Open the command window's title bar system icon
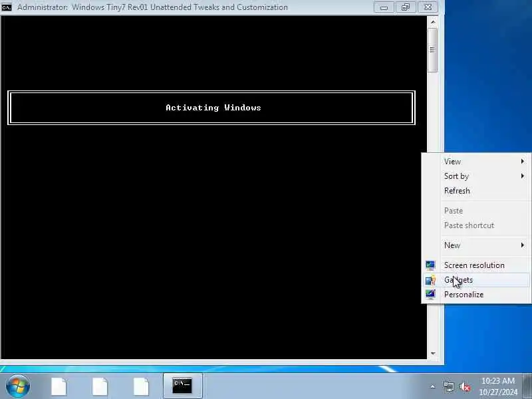Screen dimensions: 532x399 (x=6, y=7)
